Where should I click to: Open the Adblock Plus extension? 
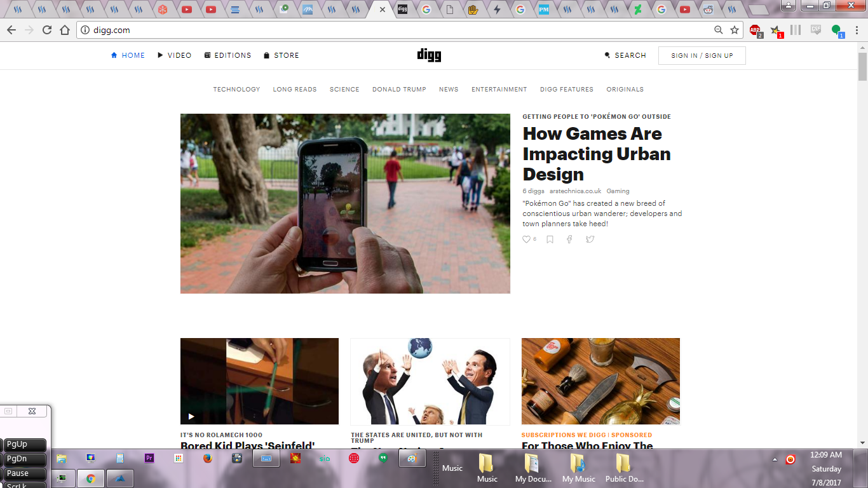tap(756, 30)
